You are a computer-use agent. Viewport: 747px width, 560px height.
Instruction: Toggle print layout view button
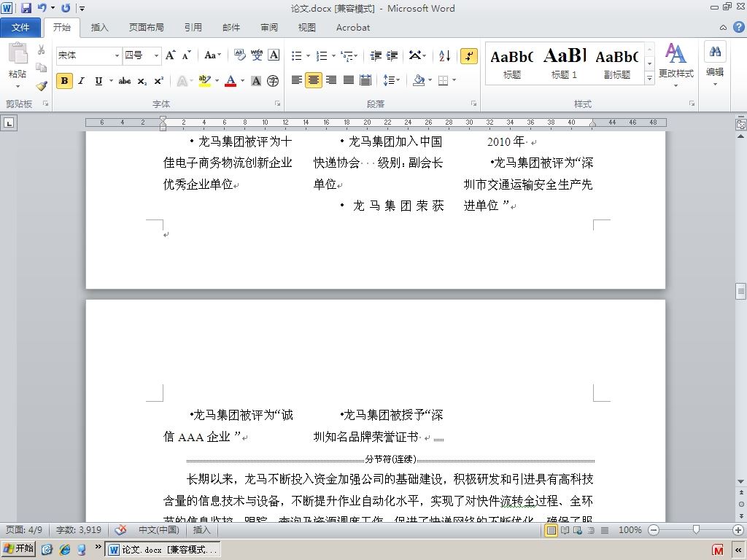point(551,530)
